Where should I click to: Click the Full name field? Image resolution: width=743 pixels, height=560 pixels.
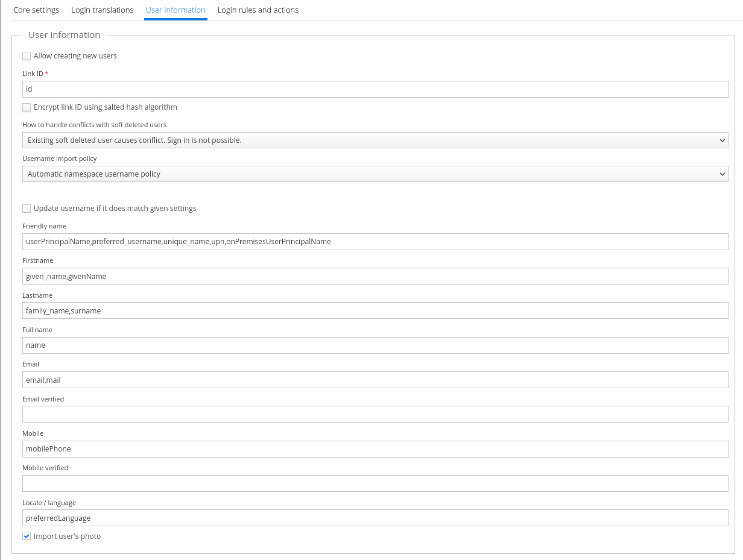[375, 345]
